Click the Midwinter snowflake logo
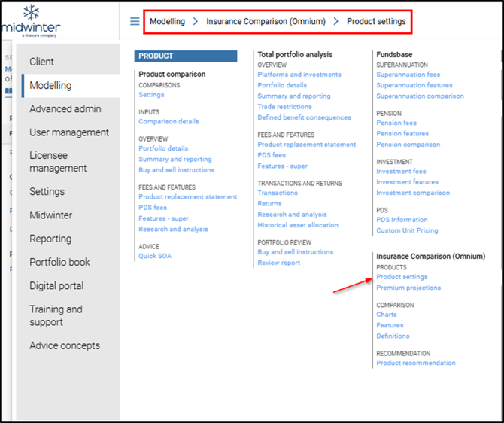 coord(32,14)
